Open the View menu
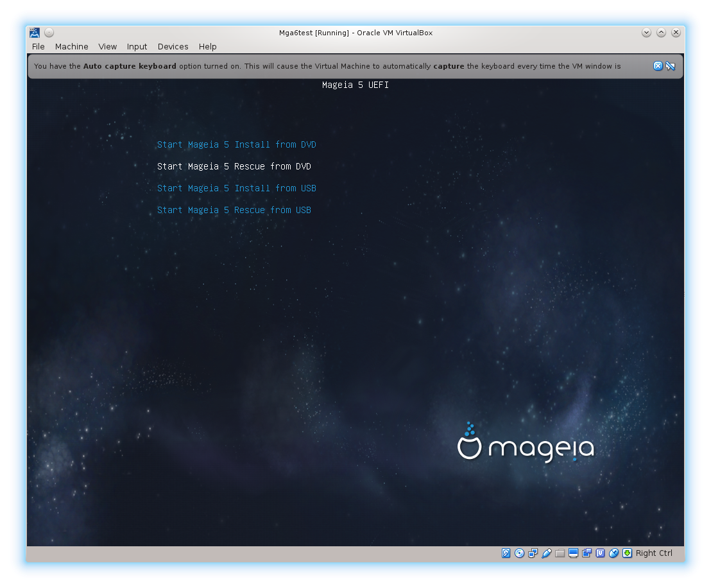The width and height of the screenshot is (711, 588). 107,47
